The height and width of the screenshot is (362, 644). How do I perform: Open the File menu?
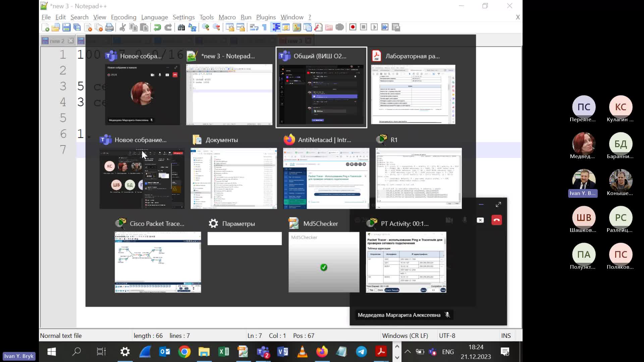tap(46, 17)
